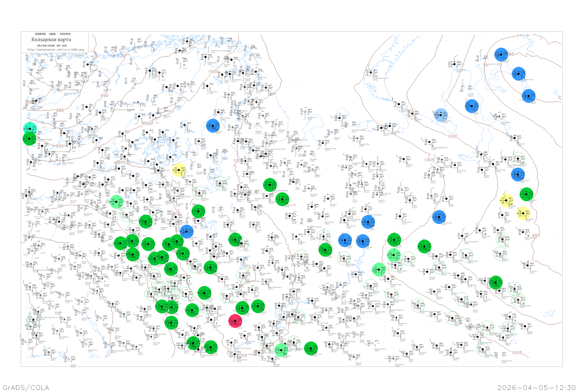Click the GrADS/COLA label
This screenshot has width=588, height=392.
pyautogui.click(x=26, y=387)
